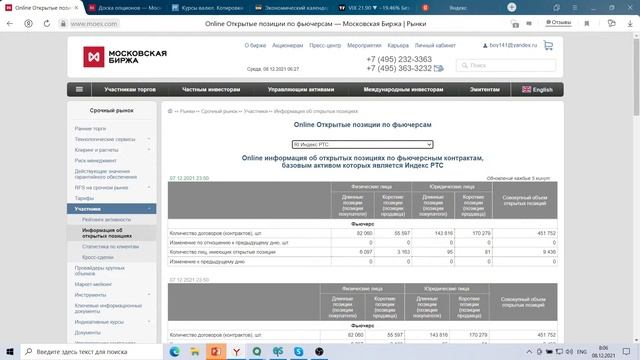Click the www.moex.com address bar
640x360 pixels.
coord(94,24)
